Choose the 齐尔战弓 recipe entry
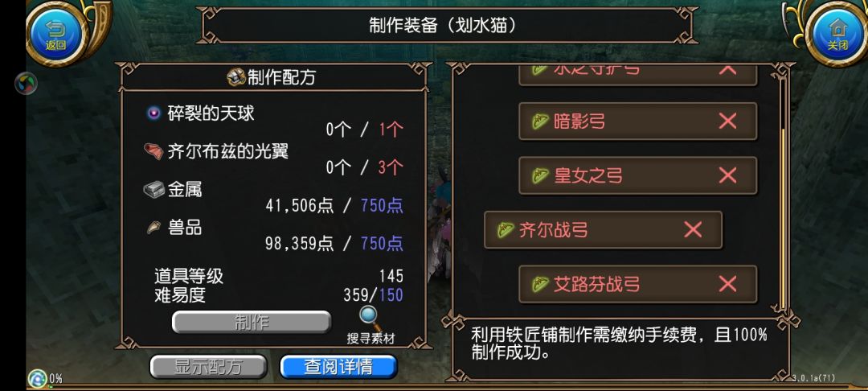The image size is (868, 391). [604, 230]
